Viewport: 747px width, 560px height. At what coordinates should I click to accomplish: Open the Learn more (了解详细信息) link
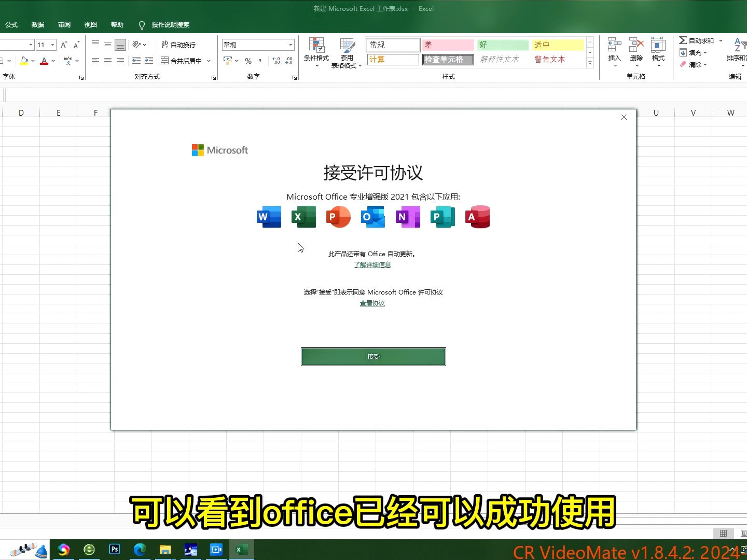tap(372, 264)
